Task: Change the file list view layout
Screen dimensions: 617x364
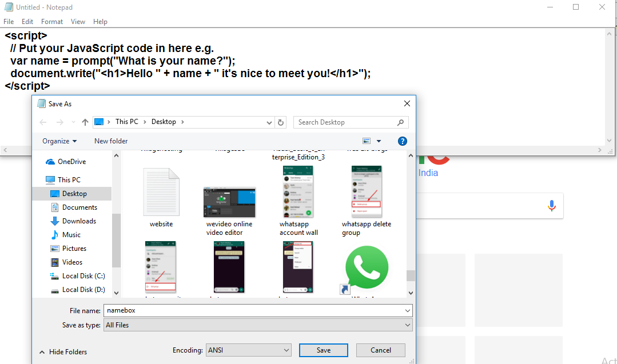Action: point(366,141)
